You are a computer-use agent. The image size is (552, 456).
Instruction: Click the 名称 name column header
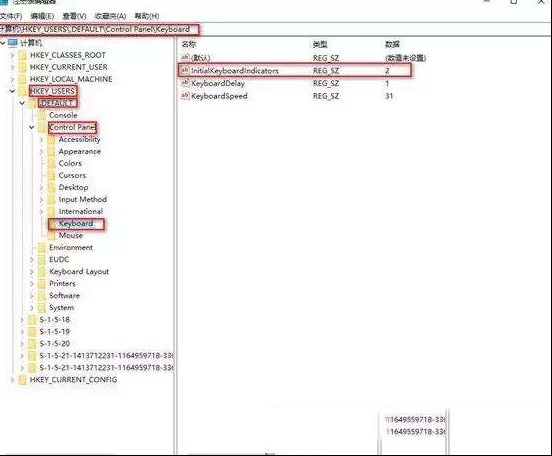pyautogui.click(x=189, y=44)
